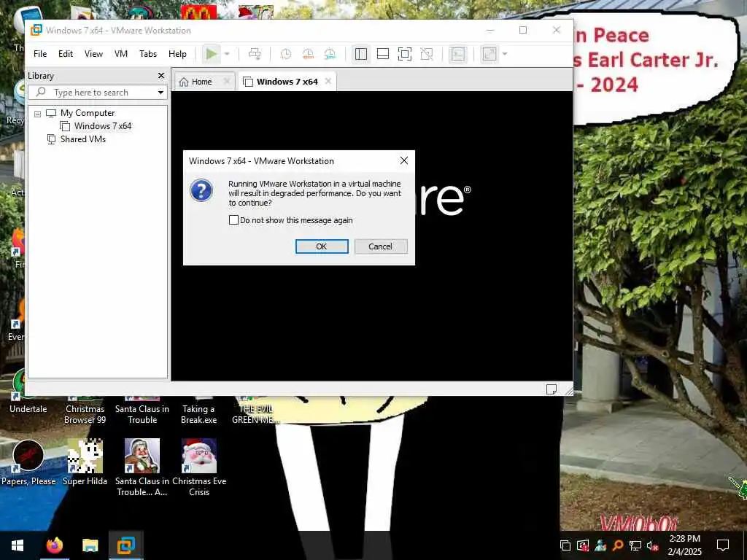Click the stretch guest display icon
The width and height of the screenshot is (747, 560).
[x=489, y=54]
